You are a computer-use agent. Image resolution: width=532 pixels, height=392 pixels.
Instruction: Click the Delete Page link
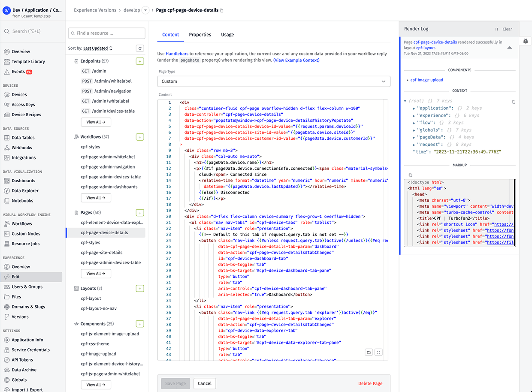click(370, 383)
